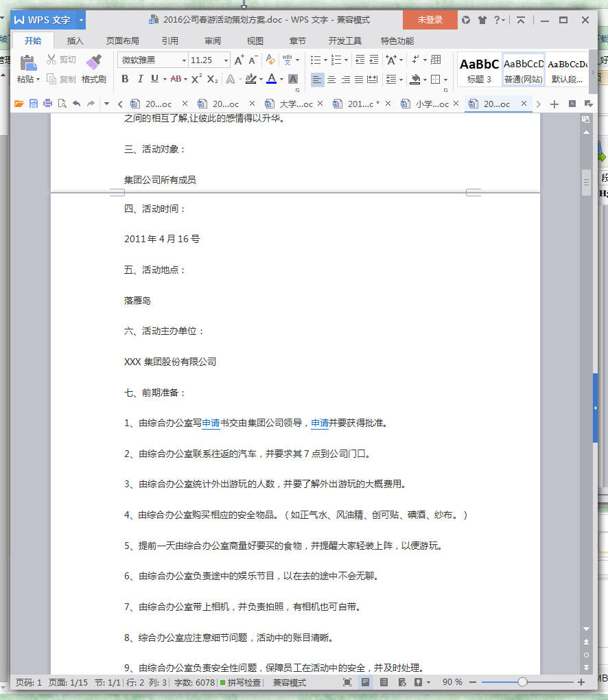Toggle spell check (拼写检查) in status bar
Image resolution: width=608 pixels, height=700 pixels.
[240, 682]
